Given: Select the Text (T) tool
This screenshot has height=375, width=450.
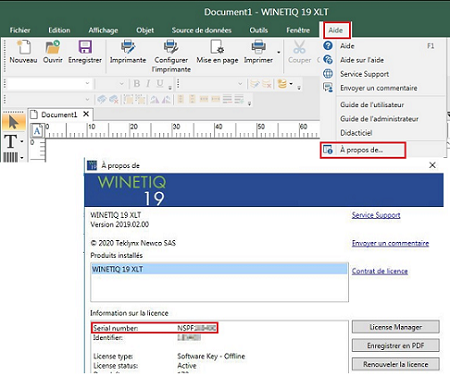Looking at the screenshot, I should (x=10, y=141).
